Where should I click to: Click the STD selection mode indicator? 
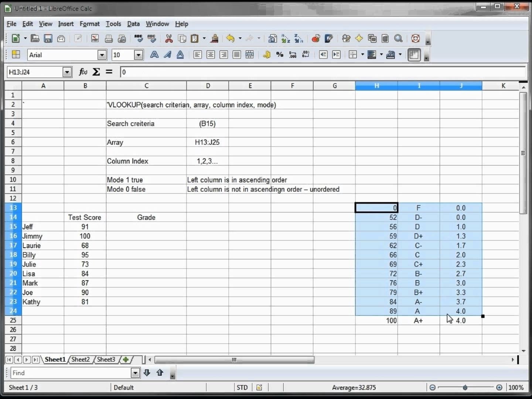coord(242,387)
